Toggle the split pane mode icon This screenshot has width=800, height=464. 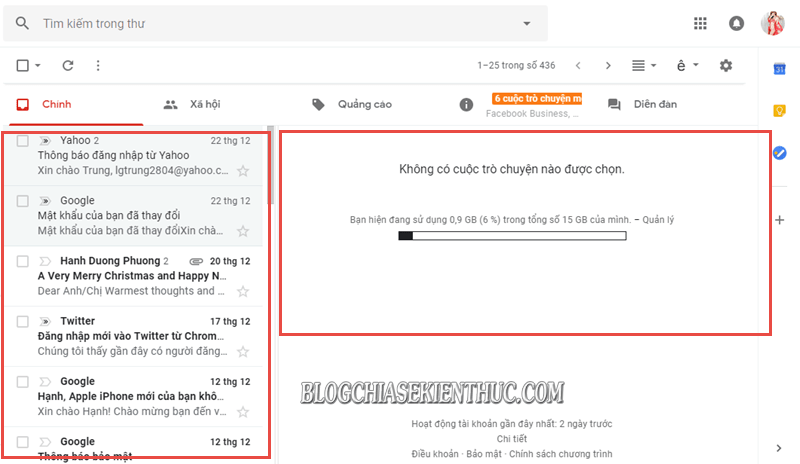(638, 65)
